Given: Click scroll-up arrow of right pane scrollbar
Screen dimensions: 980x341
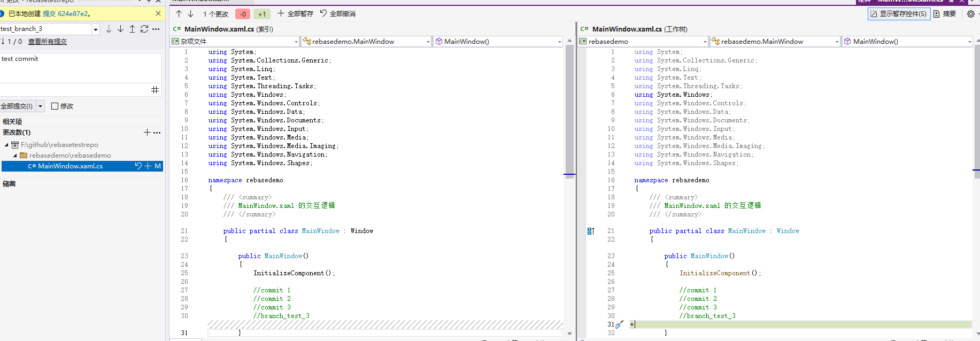Looking at the screenshot, I should click(977, 41).
